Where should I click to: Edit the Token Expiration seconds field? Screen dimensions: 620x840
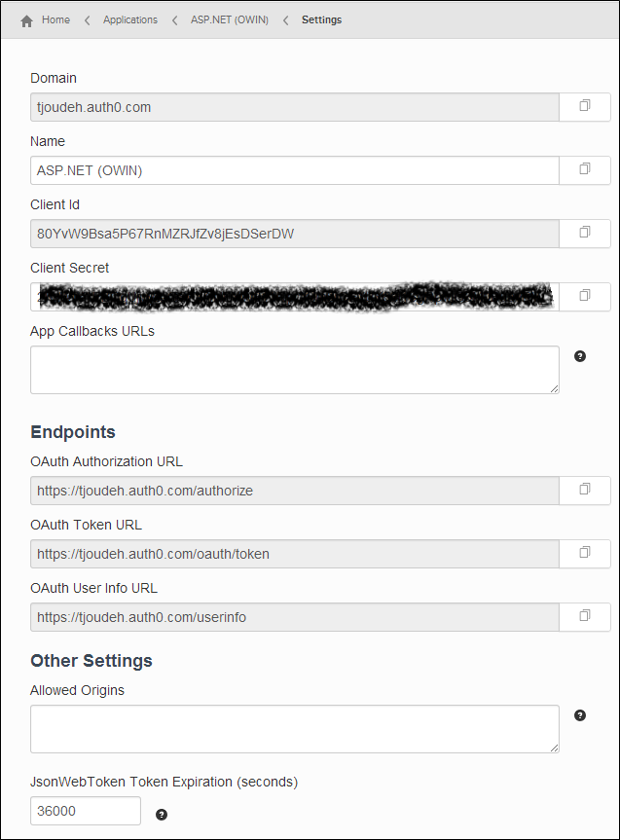pos(86,811)
